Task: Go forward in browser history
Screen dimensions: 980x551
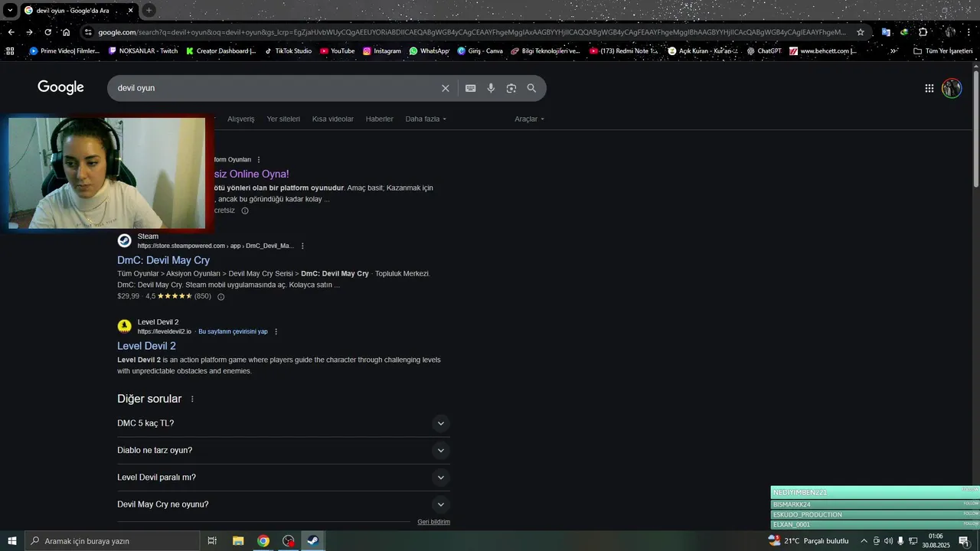Action: click(29, 32)
